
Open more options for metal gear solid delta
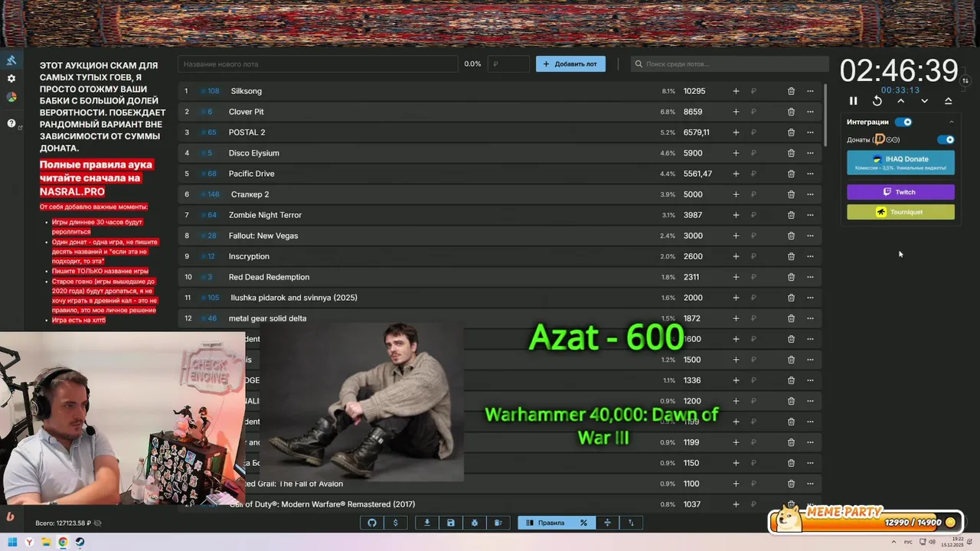coord(810,318)
